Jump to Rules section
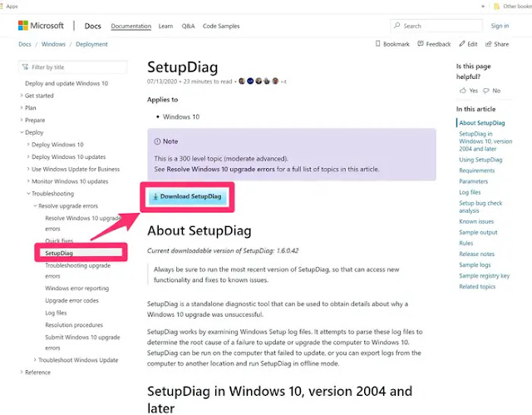This screenshot has width=532, height=415. (465, 243)
